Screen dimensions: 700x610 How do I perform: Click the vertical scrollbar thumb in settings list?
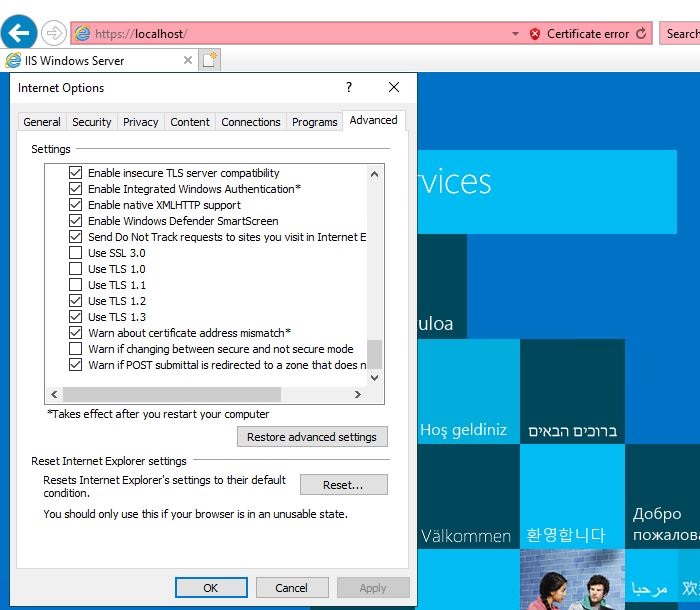tap(375, 354)
